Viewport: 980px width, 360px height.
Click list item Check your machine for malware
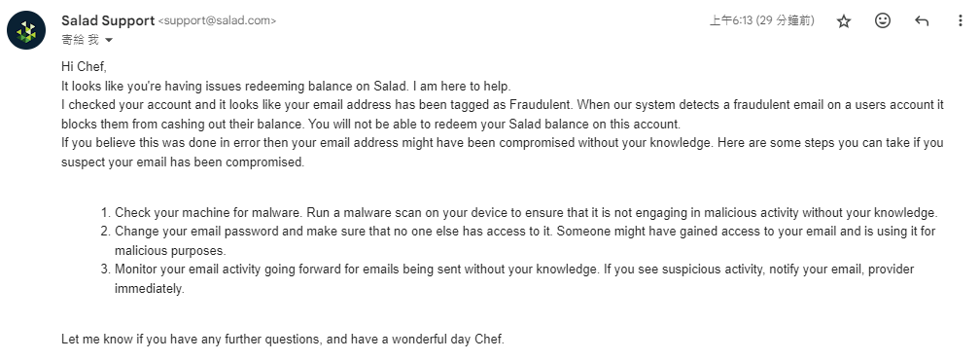click(526, 212)
